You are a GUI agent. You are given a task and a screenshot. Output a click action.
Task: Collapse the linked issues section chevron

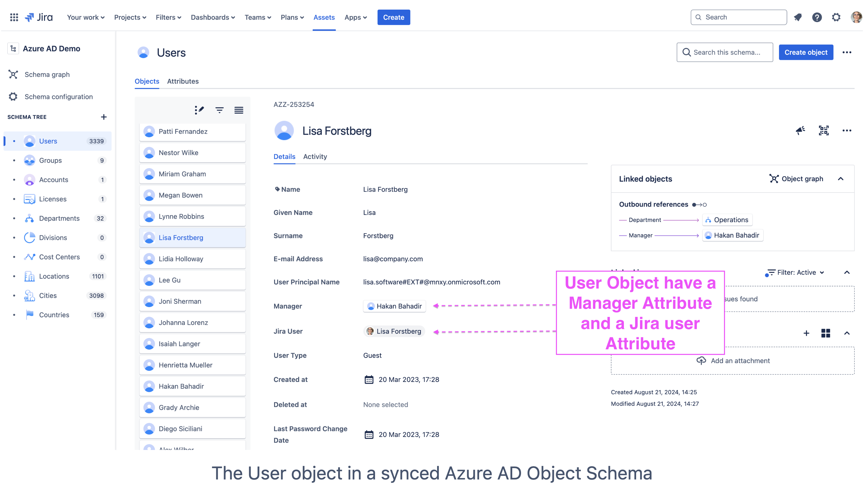pos(847,272)
